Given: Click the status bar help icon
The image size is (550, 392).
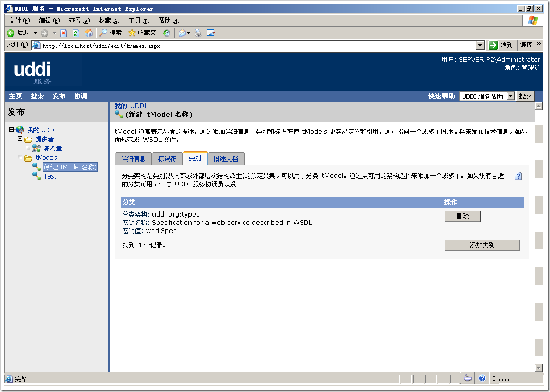Looking at the screenshot, I should pyautogui.click(x=483, y=378).
